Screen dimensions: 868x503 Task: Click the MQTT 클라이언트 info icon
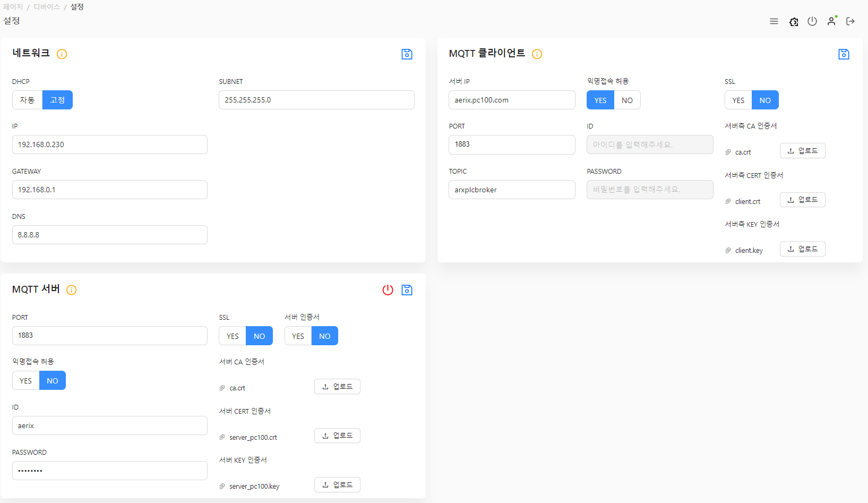coord(537,54)
